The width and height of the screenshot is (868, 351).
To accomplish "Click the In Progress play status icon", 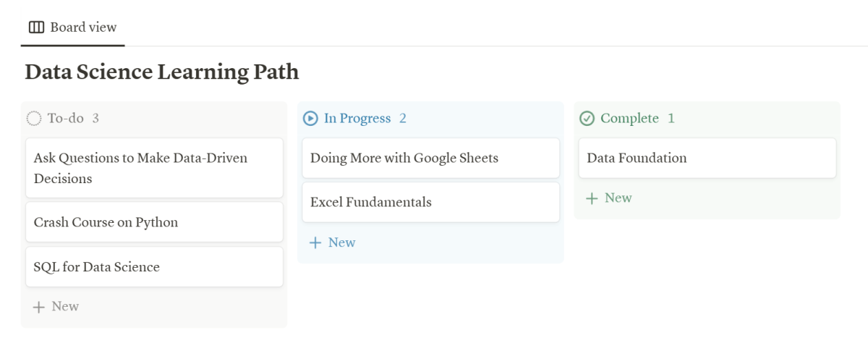I will [310, 118].
